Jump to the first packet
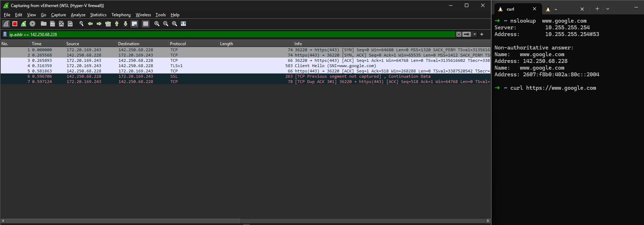Image resolution: width=644 pixels, height=225 pixels. tap(117, 24)
